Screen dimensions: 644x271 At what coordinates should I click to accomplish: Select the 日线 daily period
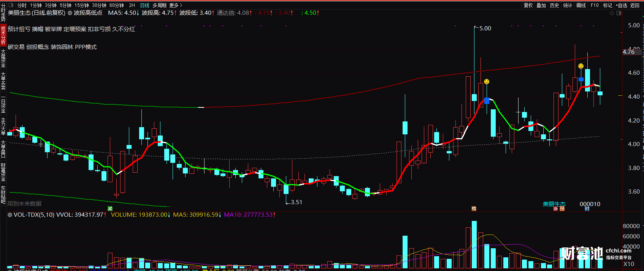point(144,5)
